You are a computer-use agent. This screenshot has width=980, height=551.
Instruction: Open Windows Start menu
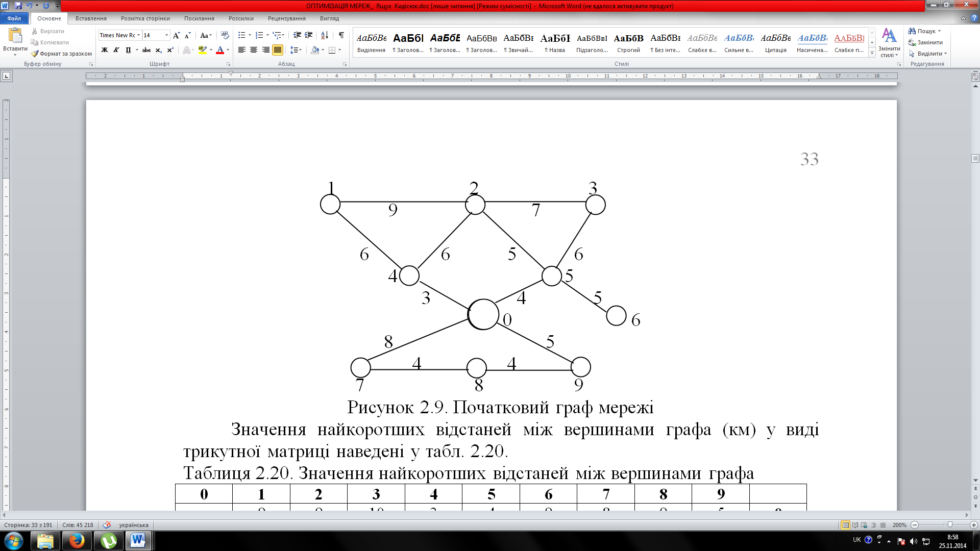pyautogui.click(x=14, y=541)
